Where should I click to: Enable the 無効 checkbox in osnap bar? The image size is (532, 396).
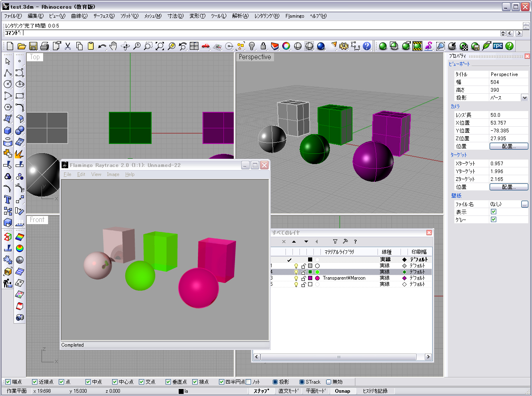[328, 382]
